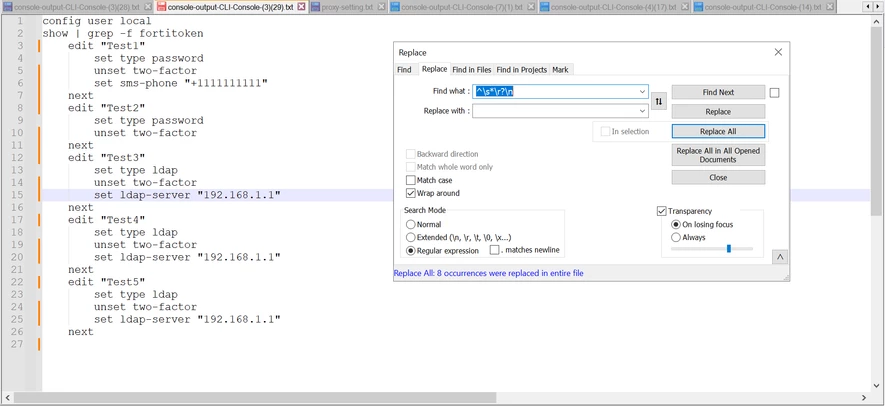Viewport: 885px width, 406px height.
Task: Select Extended search mode
Action: pos(411,237)
